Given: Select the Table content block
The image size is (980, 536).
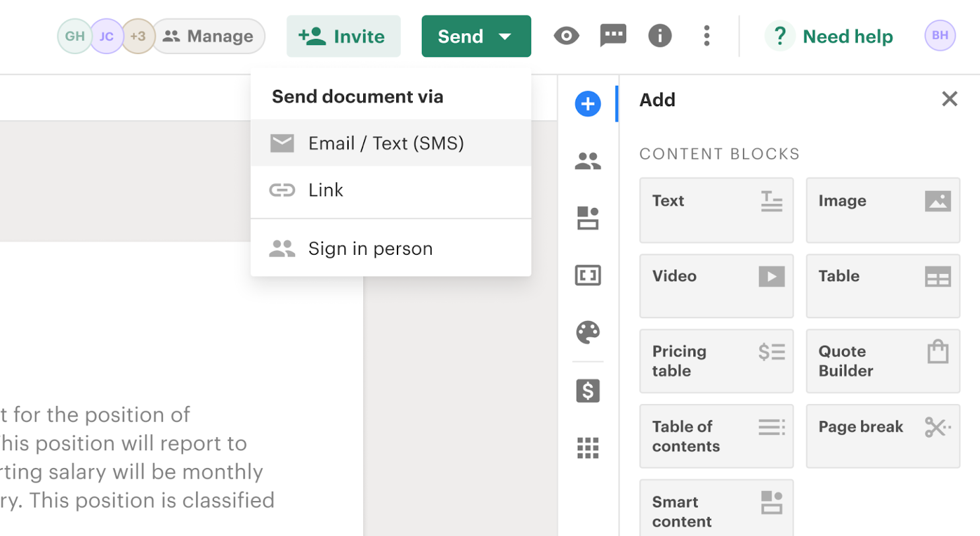Looking at the screenshot, I should (x=883, y=285).
